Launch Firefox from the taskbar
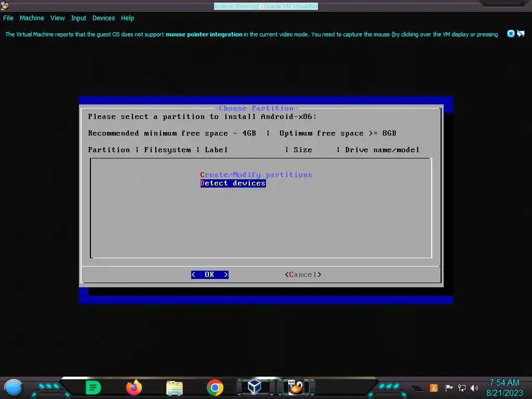The height and width of the screenshot is (399, 532). click(134, 388)
